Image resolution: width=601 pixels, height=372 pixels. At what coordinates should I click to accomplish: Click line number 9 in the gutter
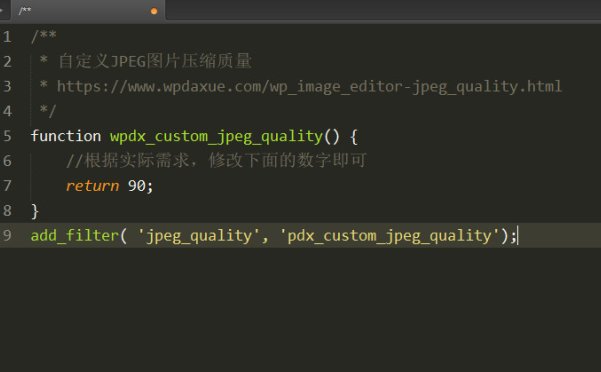pyautogui.click(x=7, y=235)
